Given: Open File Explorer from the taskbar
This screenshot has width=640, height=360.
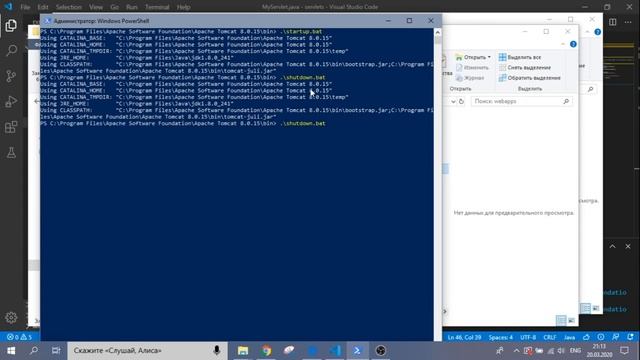Looking at the screenshot, I should coord(243,351).
